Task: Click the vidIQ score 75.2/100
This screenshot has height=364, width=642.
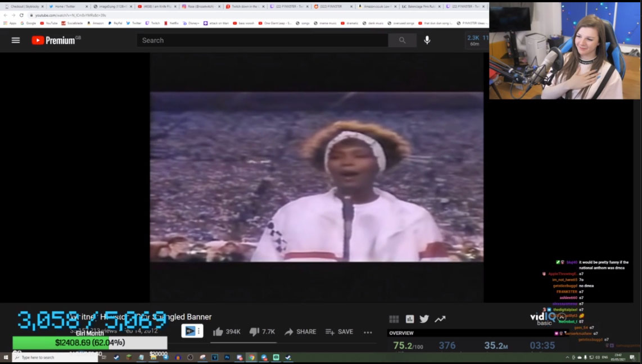Action: click(408, 345)
